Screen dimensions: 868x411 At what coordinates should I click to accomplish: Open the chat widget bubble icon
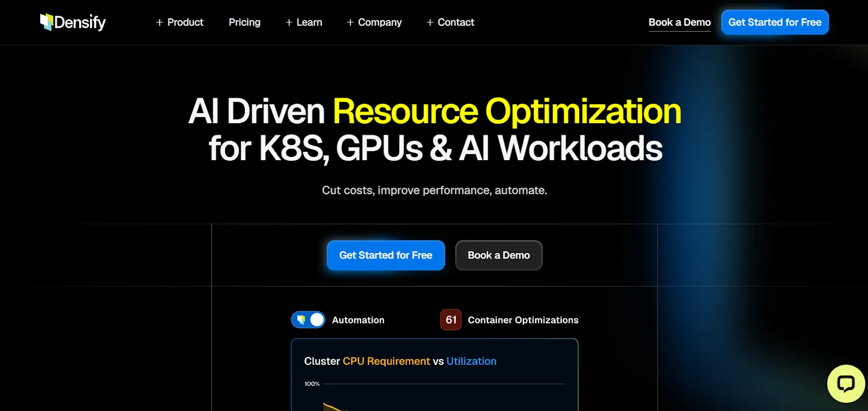846,384
